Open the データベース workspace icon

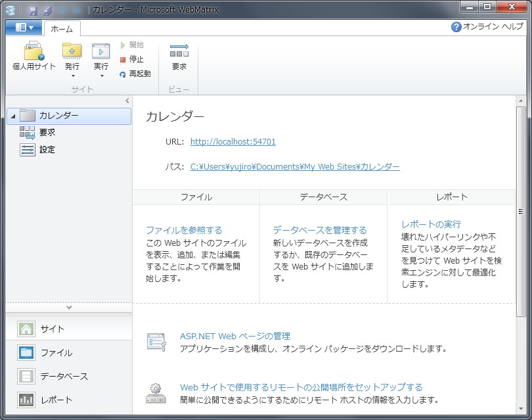click(x=26, y=377)
